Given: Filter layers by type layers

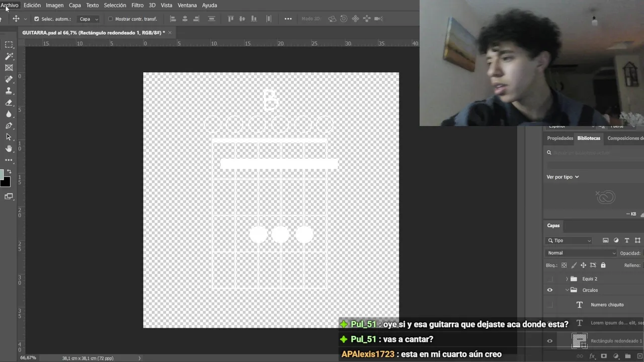Looking at the screenshot, I should [627, 240].
